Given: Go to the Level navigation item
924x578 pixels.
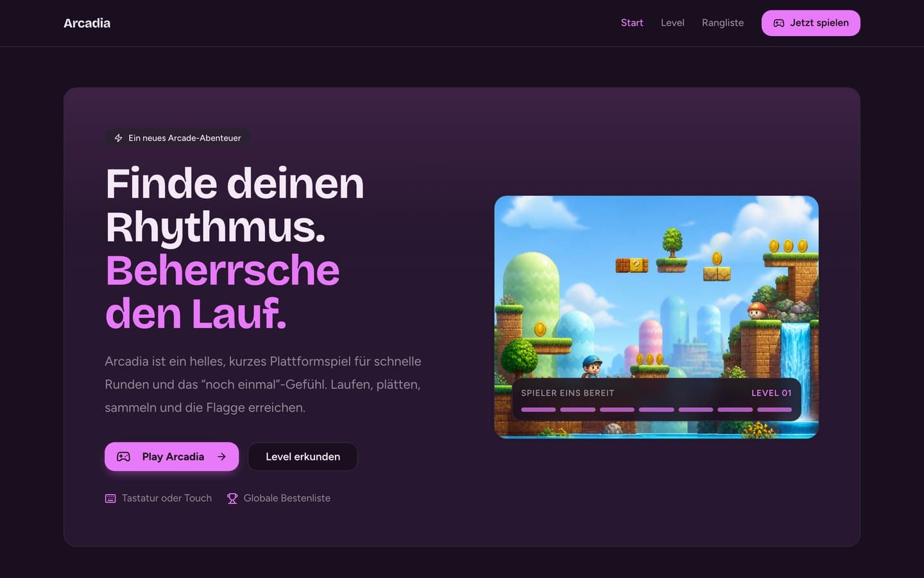Looking at the screenshot, I should click(x=672, y=23).
